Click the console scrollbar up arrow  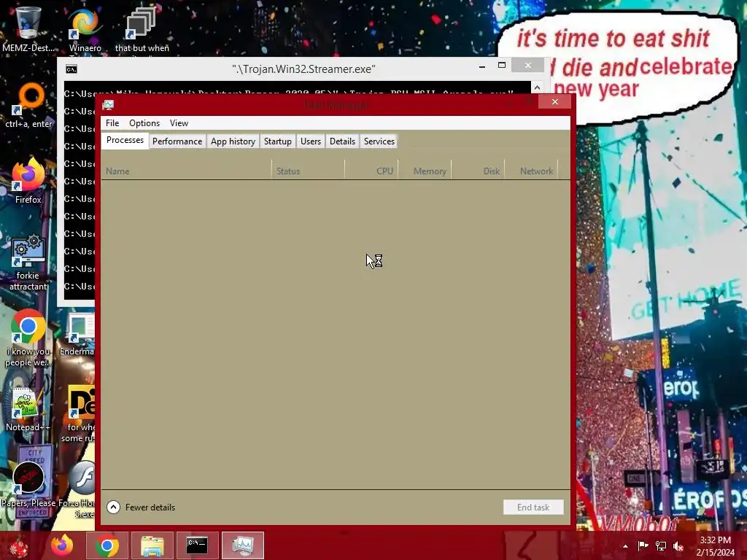click(x=537, y=87)
